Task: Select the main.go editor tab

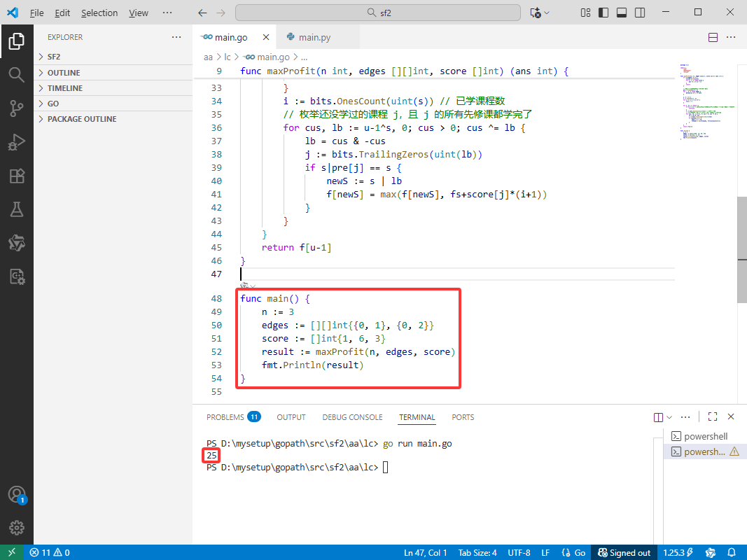Action: pos(236,37)
